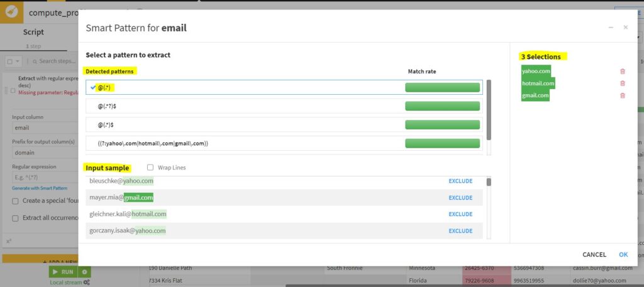644x287 pixels.
Task: Exclude the mayer.mia@gmail.com sample
Action: (x=460, y=198)
